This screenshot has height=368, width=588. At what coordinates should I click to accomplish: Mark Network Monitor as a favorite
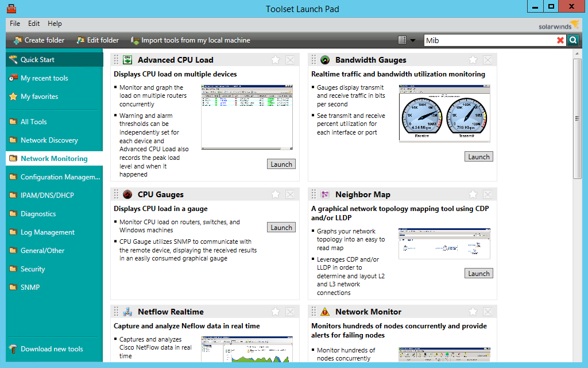click(x=473, y=311)
